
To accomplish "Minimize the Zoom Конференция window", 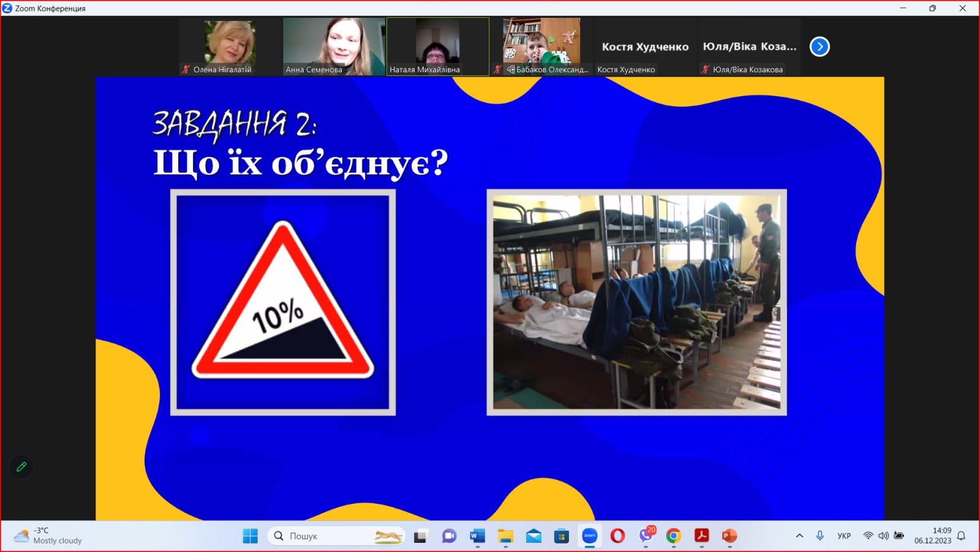I will coord(903,8).
